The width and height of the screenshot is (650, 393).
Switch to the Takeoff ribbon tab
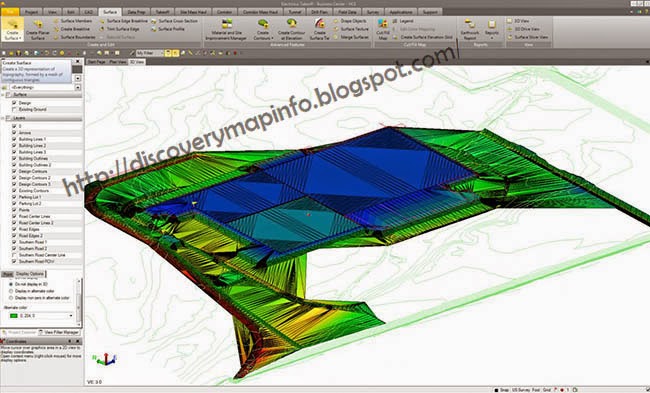point(162,12)
